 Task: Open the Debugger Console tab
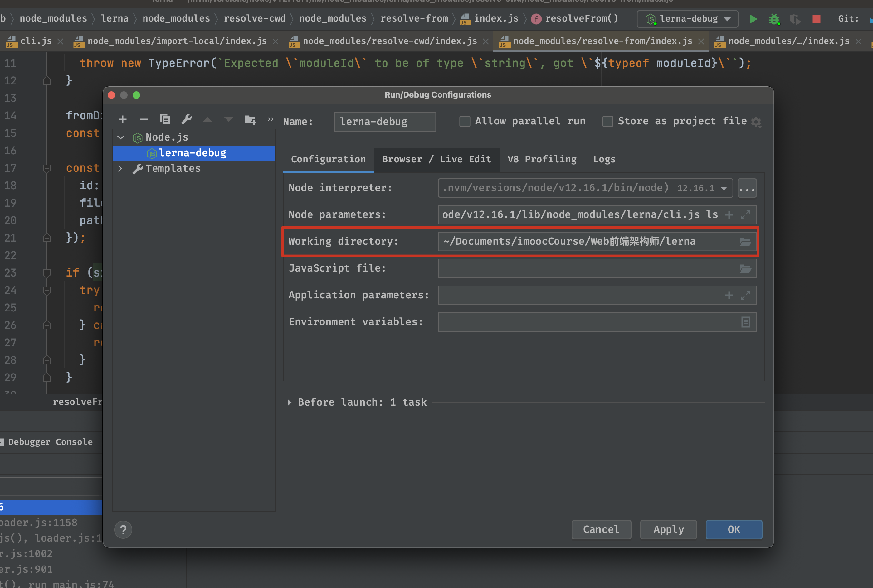click(50, 442)
